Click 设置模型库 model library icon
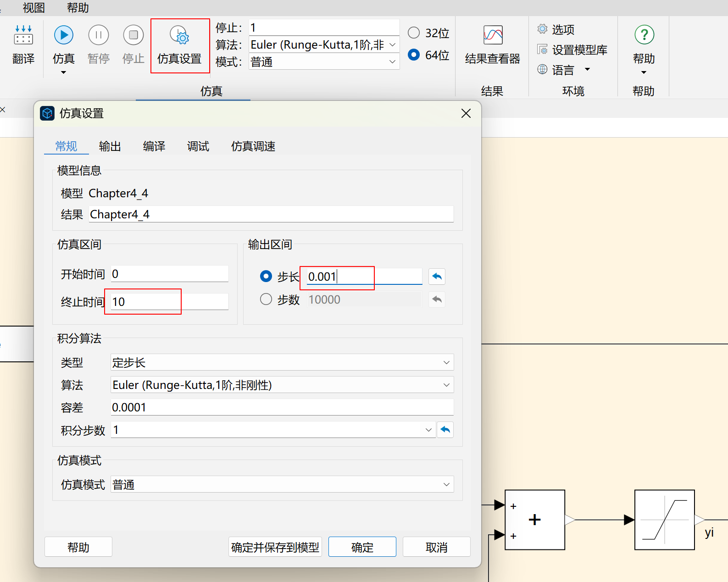The height and width of the screenshot is (582, 728). [x=542, y=50]
